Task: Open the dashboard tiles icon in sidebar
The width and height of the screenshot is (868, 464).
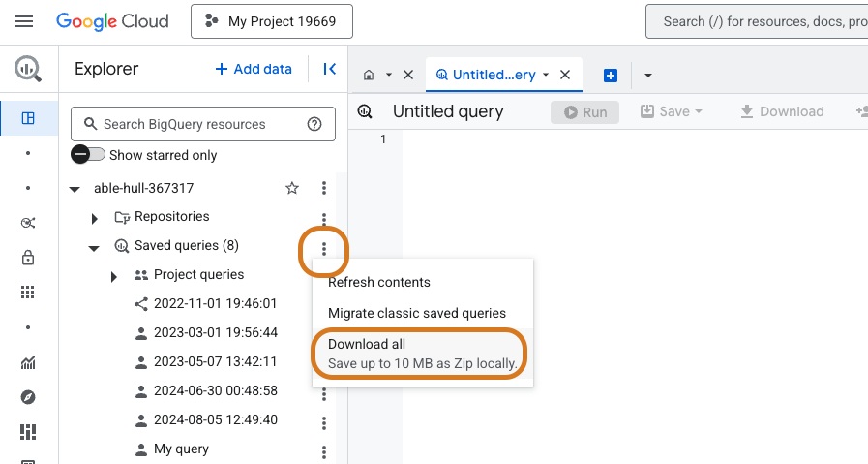Action: click(x=28, y=432)
